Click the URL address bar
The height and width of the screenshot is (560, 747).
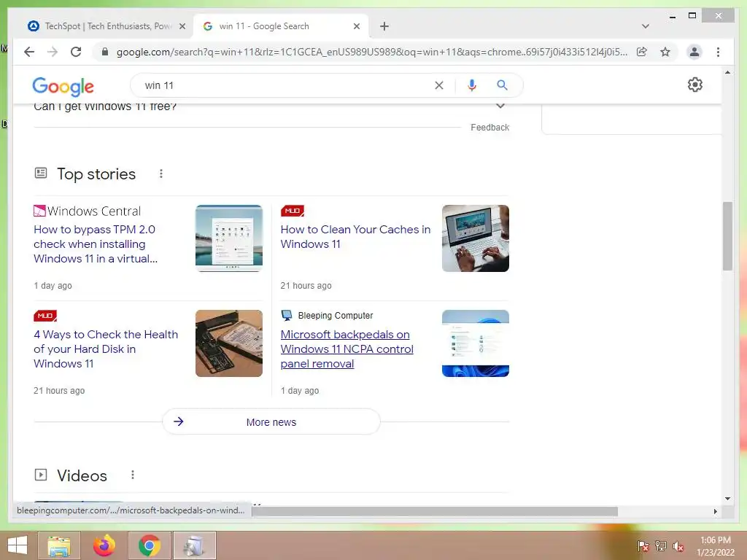coord(371,52)
